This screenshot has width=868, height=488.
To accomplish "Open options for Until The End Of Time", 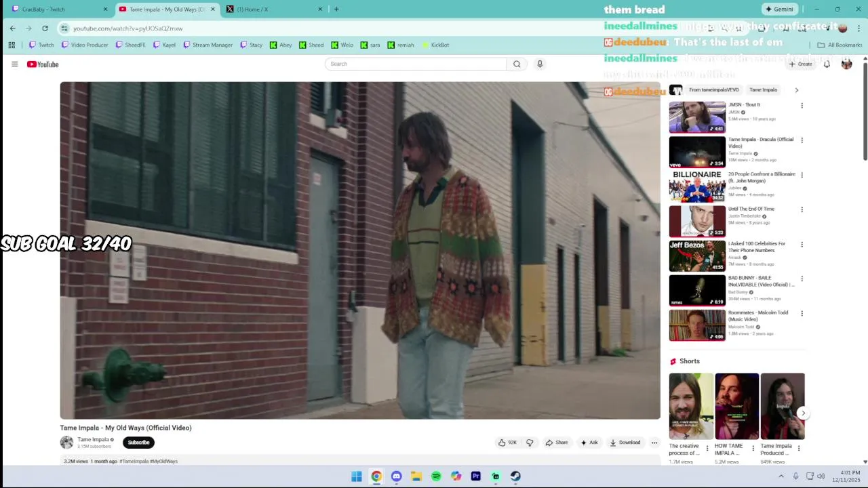I will pyautogui.click(x=802, y=209).
